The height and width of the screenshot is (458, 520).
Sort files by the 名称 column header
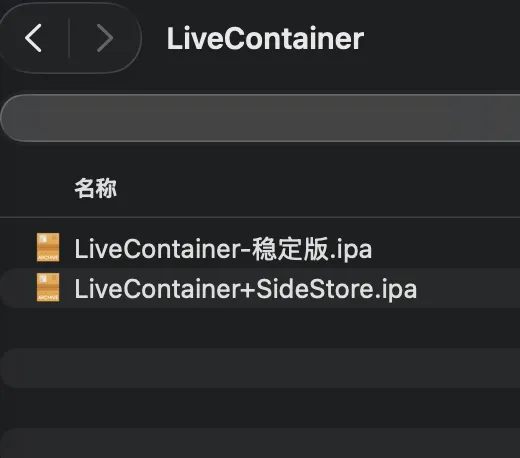pos(95,188)
